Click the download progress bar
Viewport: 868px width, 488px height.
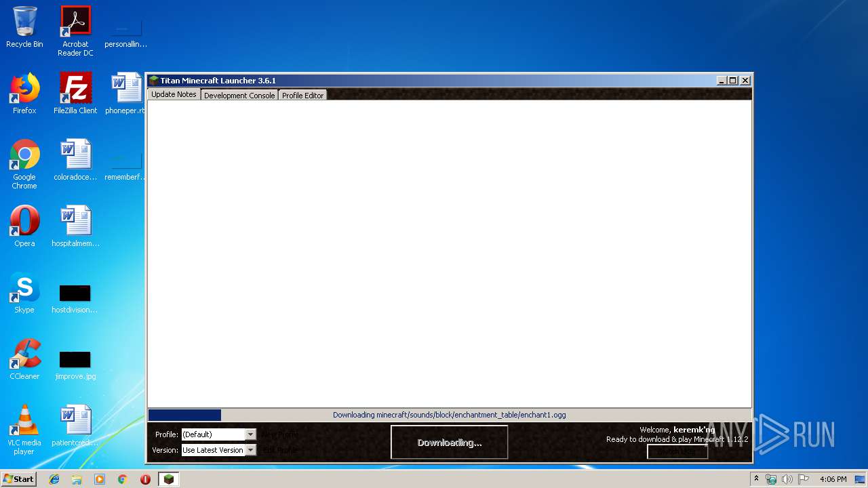(450, 415)
